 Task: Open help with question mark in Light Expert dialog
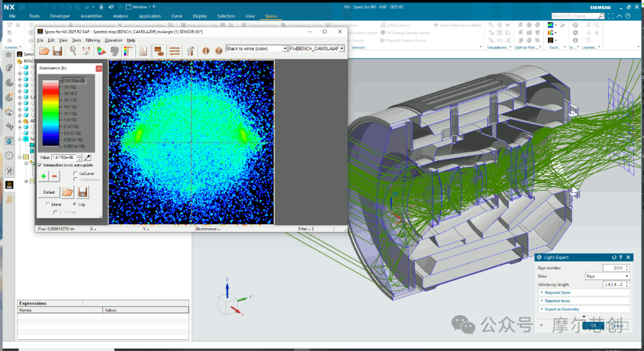(621, 257)
